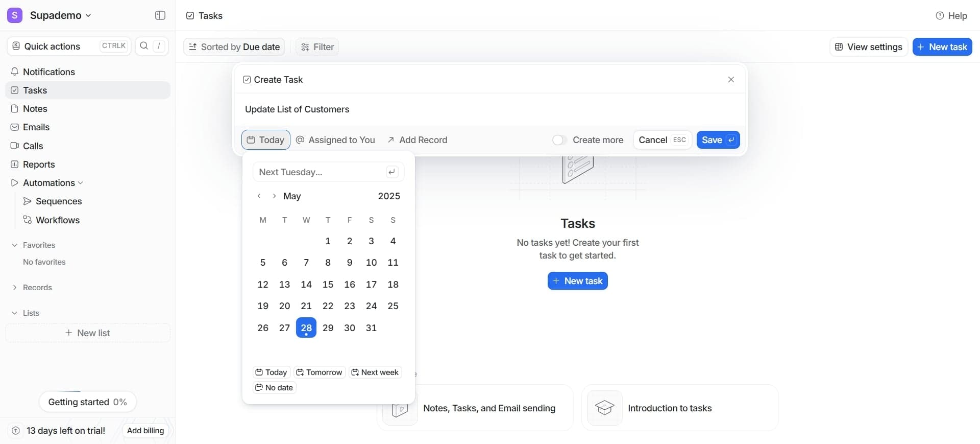Open Notes in the sidebar
980x444 pixels.
click(88, 109)
